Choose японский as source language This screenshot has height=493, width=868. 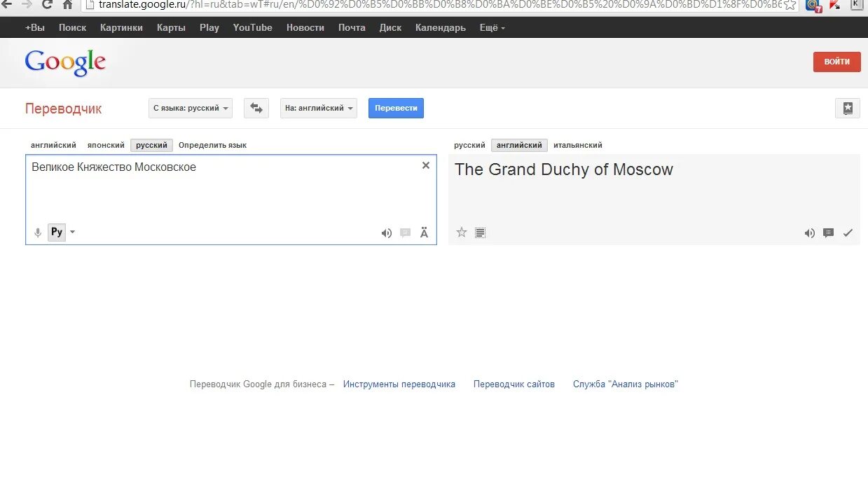pyautogui.click(x=106, y=145)
